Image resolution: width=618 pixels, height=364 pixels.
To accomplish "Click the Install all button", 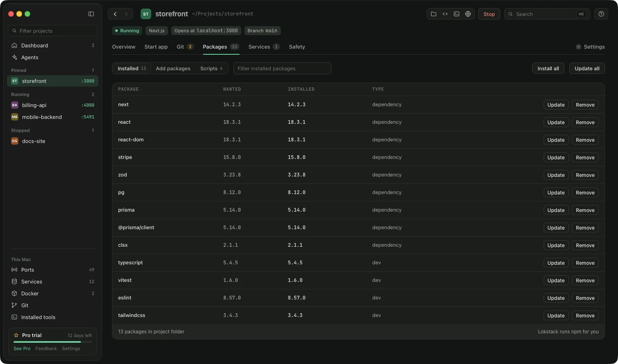I will click(x=548, y=68).
